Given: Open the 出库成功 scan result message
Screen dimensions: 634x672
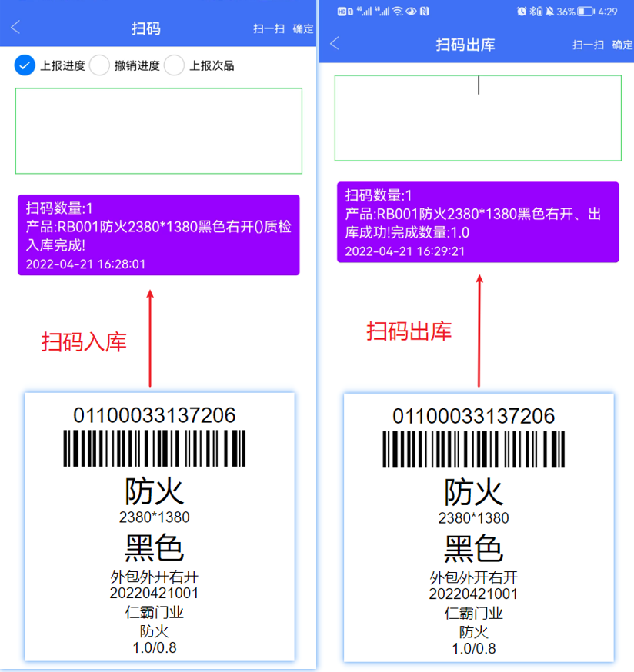Looking at the screenshot, I should click(x=478, y=222).
